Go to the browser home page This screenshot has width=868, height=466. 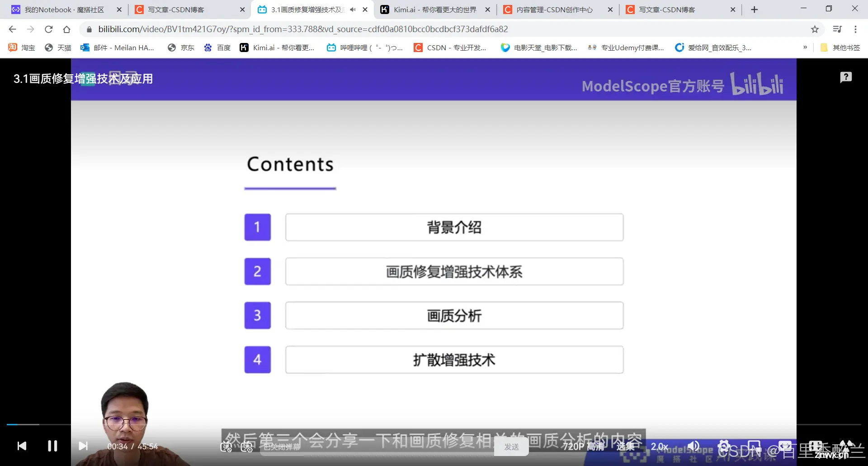click(x=66, y=29)
